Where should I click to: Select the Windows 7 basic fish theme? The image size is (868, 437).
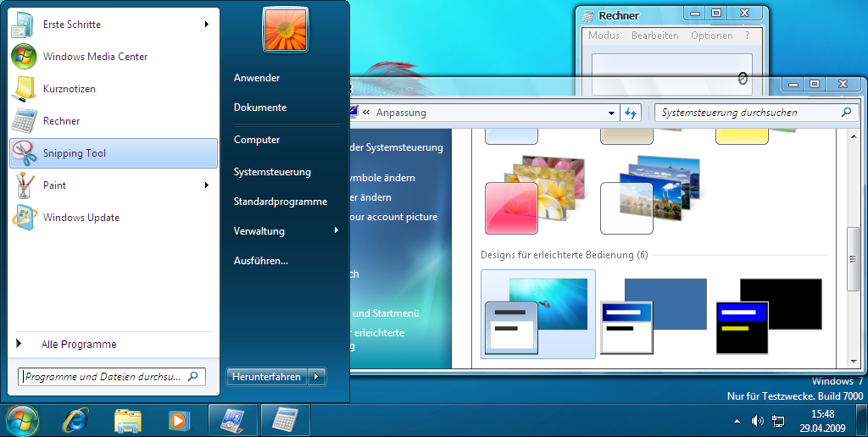[x=538, y=314]
